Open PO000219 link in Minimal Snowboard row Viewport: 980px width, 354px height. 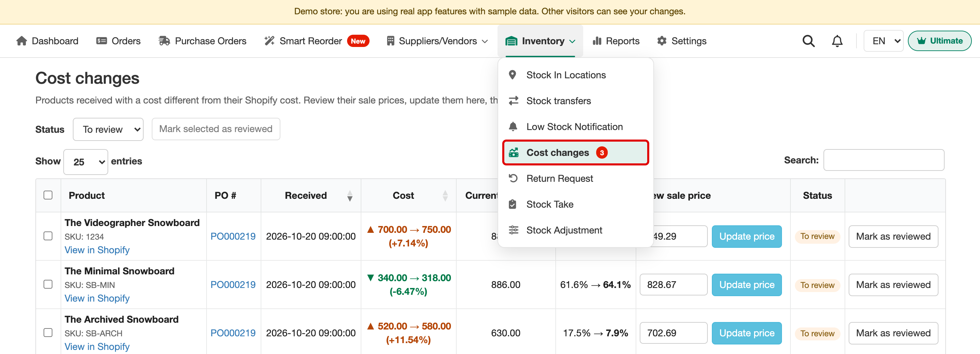pyautogui.click(x=233, y=285)
